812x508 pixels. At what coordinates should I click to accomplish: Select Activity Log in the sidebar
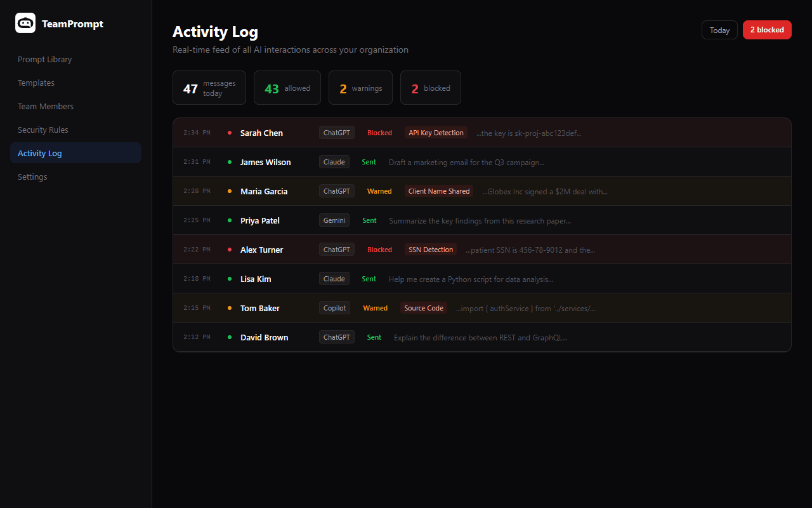40,153
